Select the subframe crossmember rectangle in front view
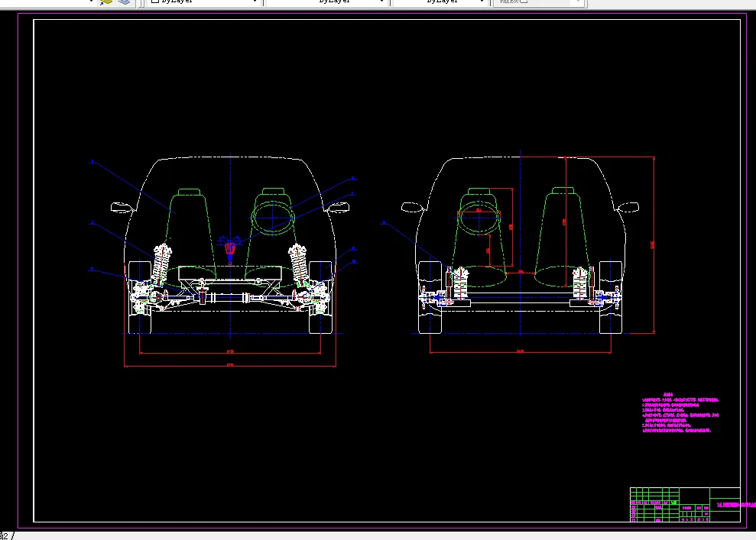The image size is (756, 540). pyautogui.click(x=230, y=273)
